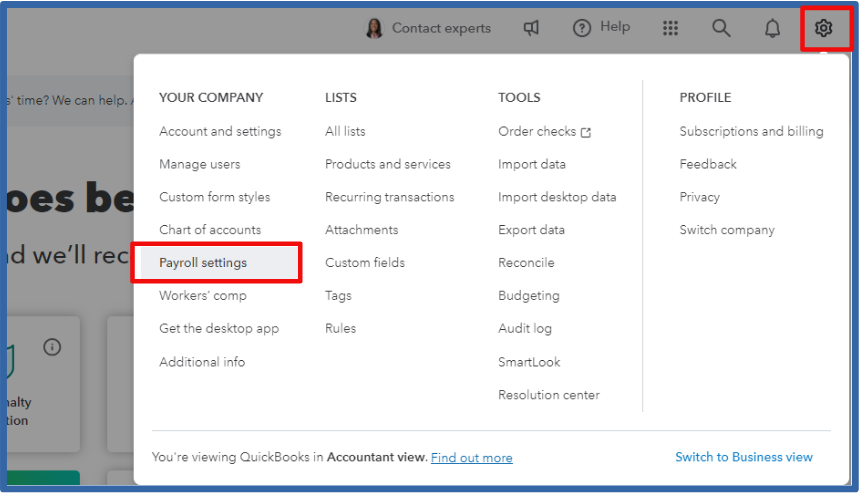The width and height of the screenshot is (861, 493).
Task: Choose Switch company
Action: [726, 229]
